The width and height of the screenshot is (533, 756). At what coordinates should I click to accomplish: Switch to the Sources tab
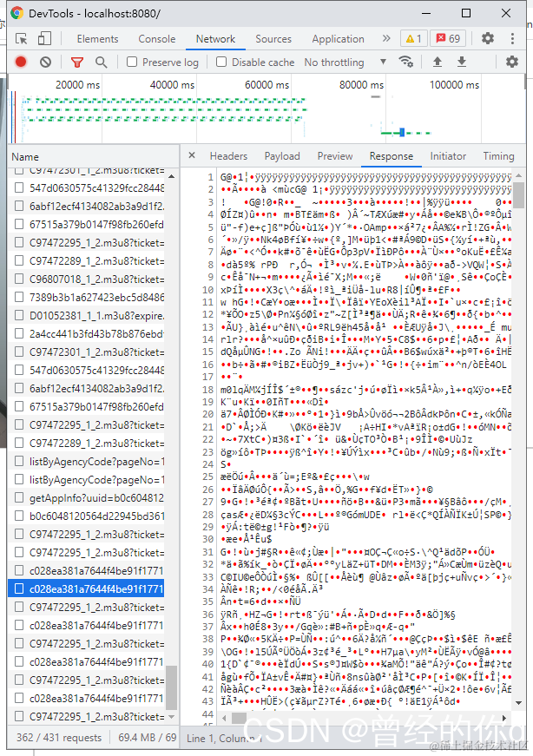[x=273, y=39]
